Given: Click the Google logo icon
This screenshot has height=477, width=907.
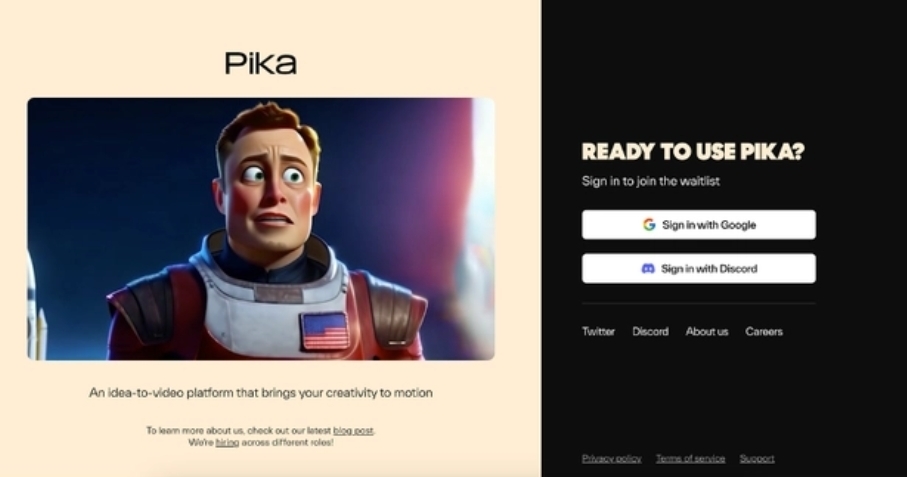Looking at the screenshot, I should coord(649,224).
